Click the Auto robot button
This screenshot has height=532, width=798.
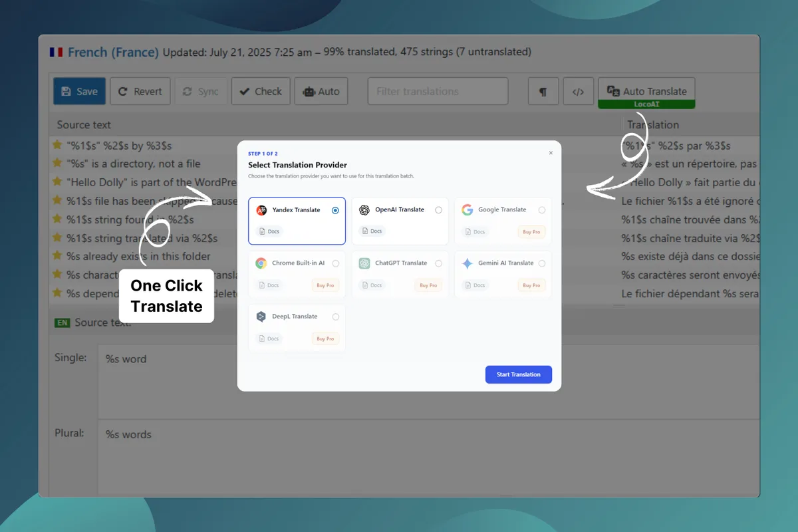tap(321, 91)
